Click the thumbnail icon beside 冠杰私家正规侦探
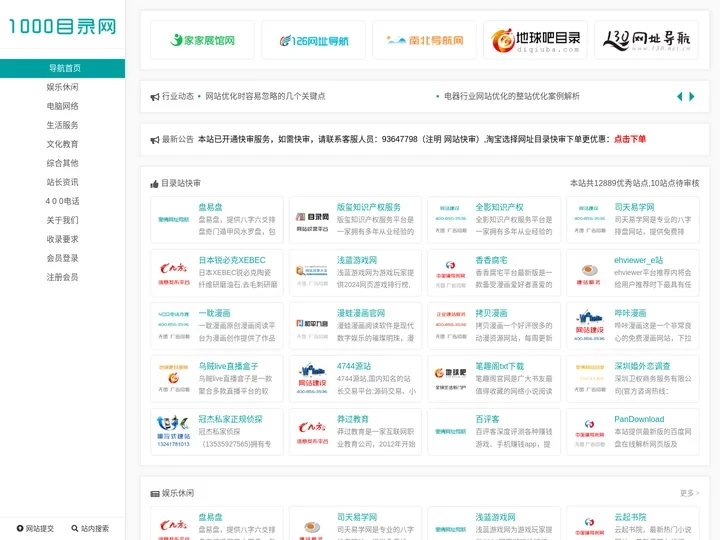 click(x=174, y=432)
